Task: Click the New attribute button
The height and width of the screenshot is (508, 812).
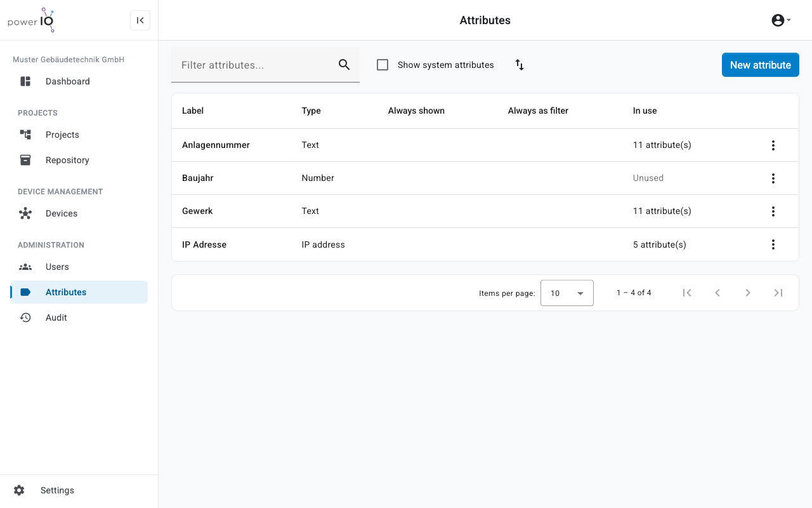Action: 761,65
